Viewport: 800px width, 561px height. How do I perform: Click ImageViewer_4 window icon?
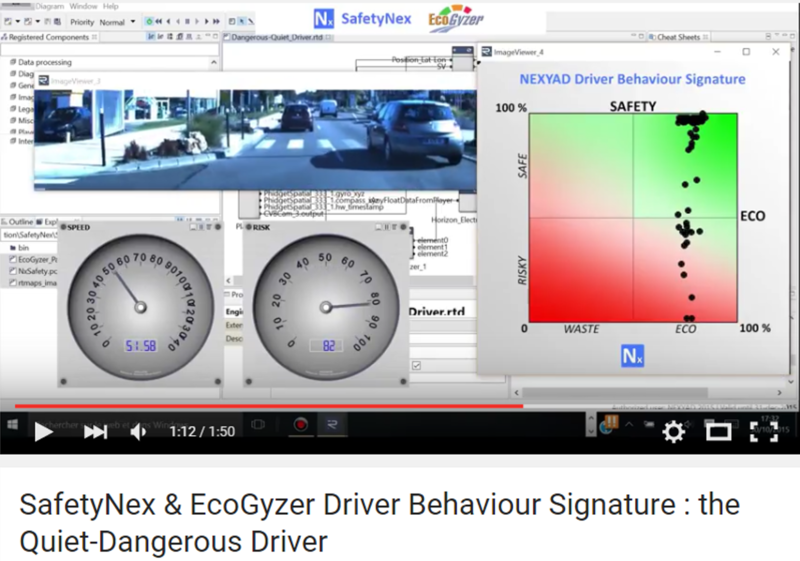tap(487, 52)
